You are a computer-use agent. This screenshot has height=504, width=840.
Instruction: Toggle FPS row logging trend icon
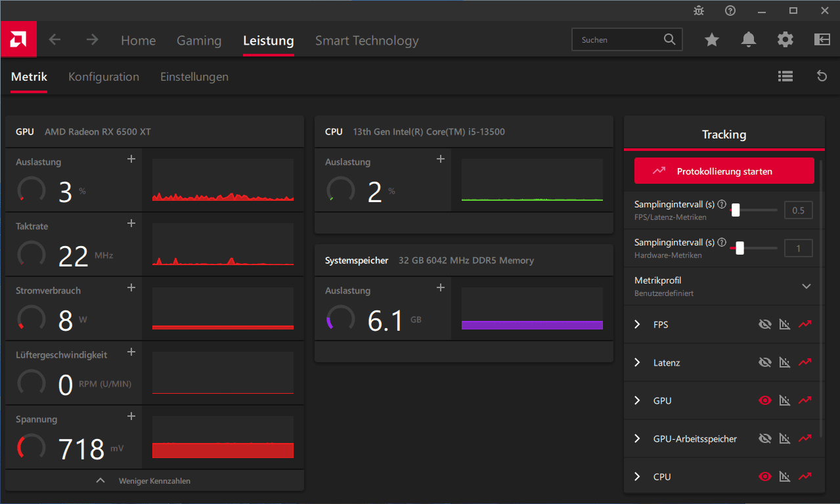[805, 324]
